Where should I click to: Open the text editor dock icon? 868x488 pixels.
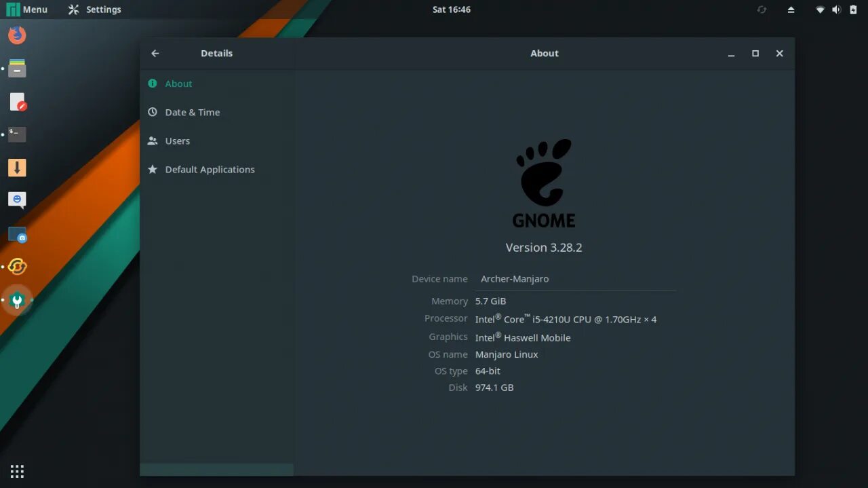click(x=17, y=102)
